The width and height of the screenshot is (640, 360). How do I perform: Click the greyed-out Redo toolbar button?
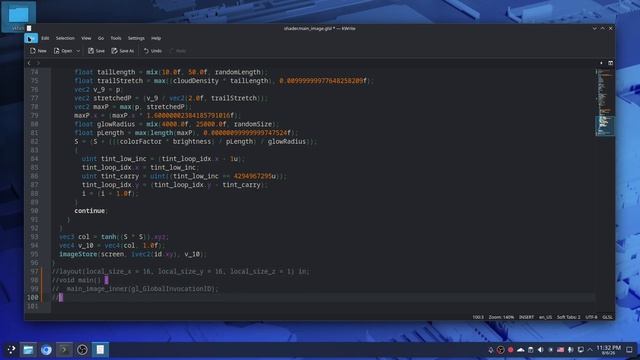click(x=178, y=51)
